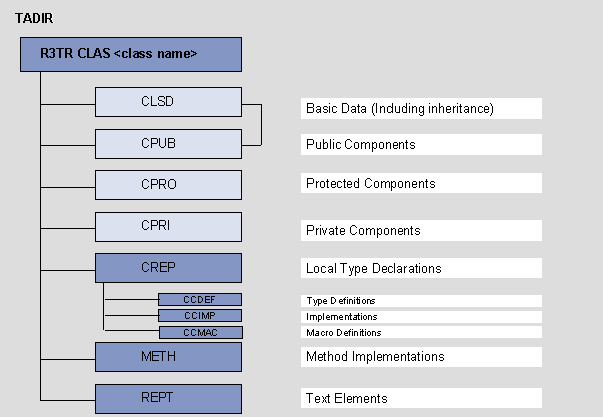Click the CCDEF sub-node

click(200, 300)
